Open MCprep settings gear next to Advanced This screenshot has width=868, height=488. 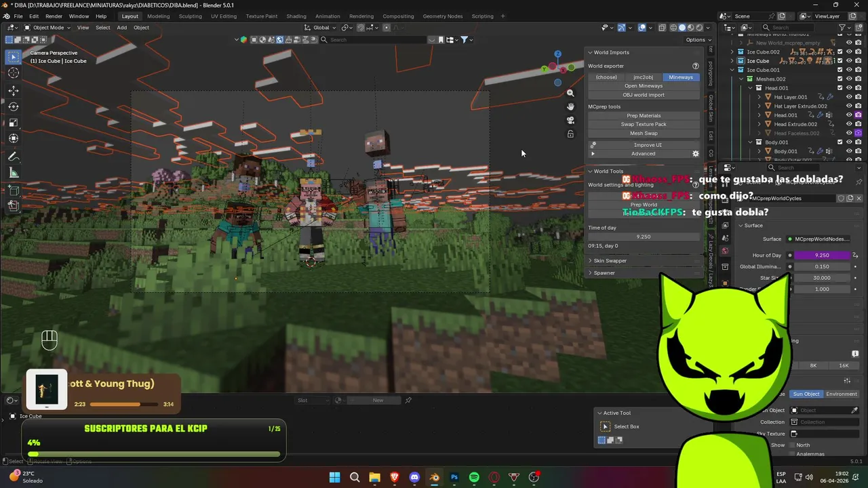(x=695, y=154)
